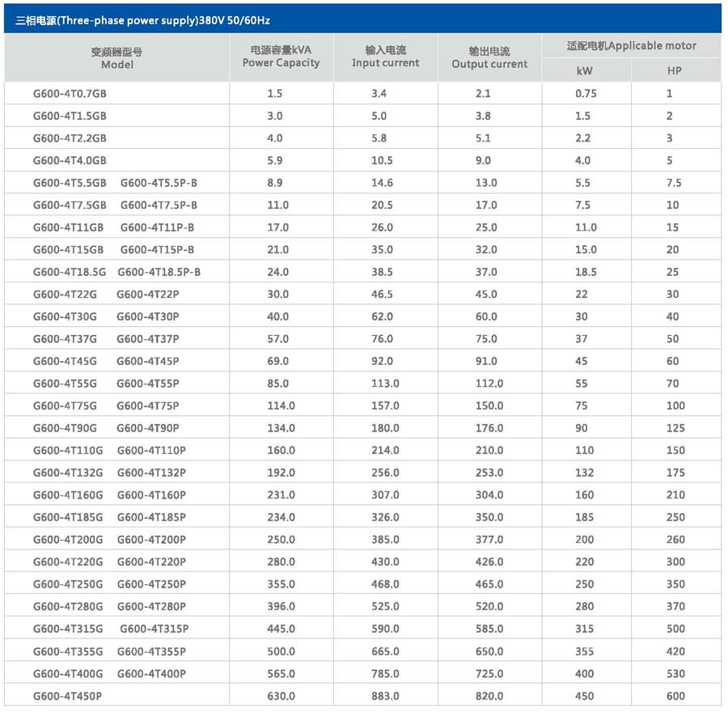Select output current value 426.0
Viewport: 728px width, 713px height.
point(489,562)
